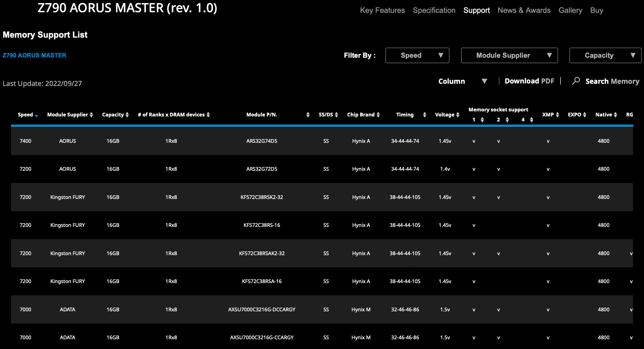Screen dimensions: 644x349
Task: Click the Search Memory magnifier icon
Action: click(576, 81)
